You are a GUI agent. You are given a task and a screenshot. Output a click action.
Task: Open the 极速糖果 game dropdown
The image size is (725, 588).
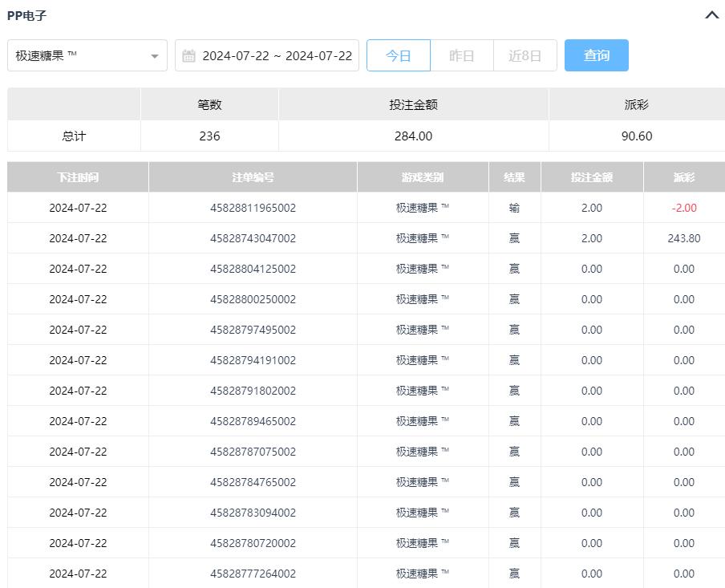point(87,55)
